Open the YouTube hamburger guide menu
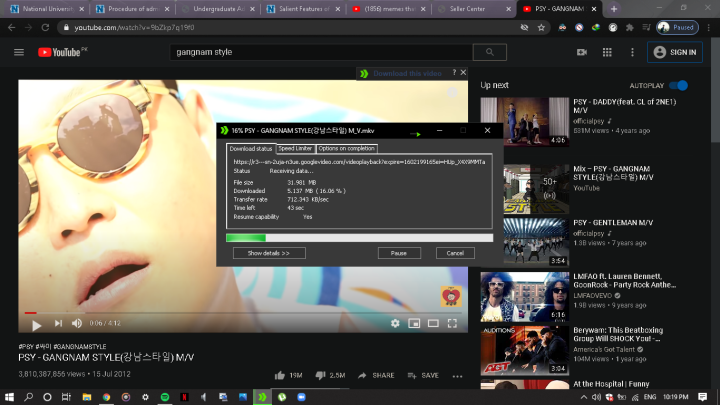The height and width of the screenshot is (405, 720). click(x=19, y=52)
